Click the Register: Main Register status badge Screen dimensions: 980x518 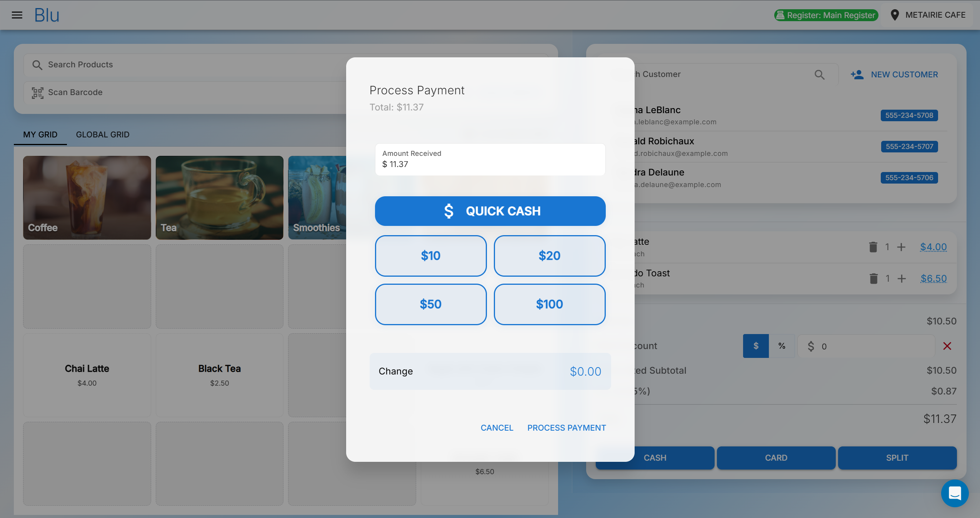826,15
